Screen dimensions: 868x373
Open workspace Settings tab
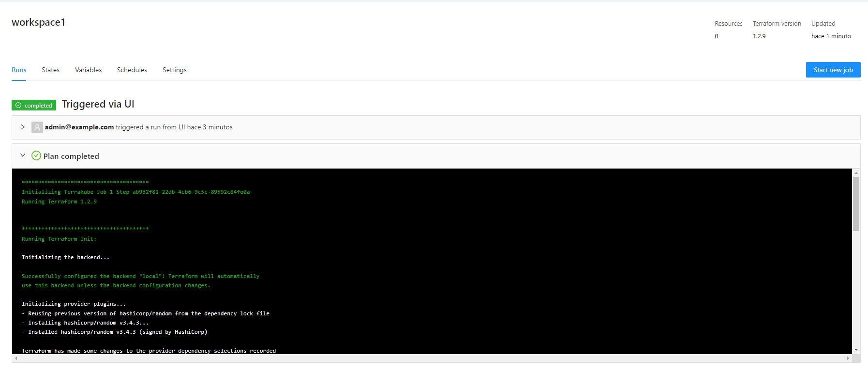[174, 70]
